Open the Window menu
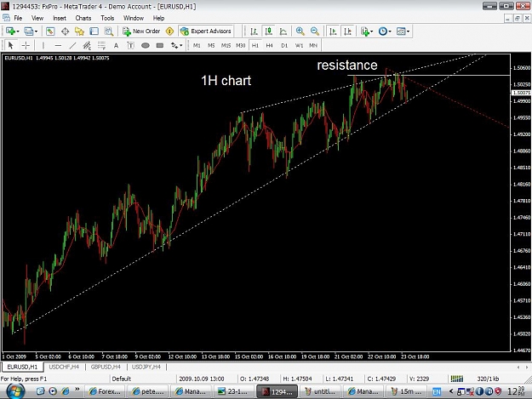 tap(134, 18)
